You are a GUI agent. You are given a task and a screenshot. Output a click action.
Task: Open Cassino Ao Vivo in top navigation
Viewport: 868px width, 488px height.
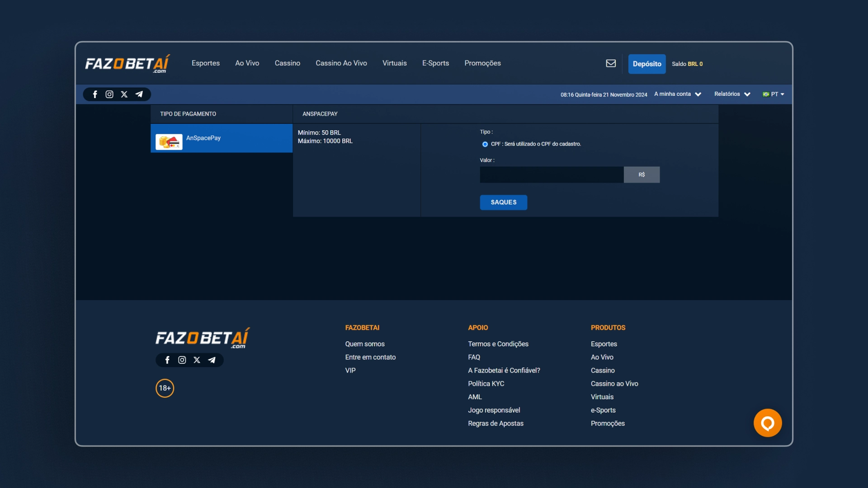[x=341, y=63]
